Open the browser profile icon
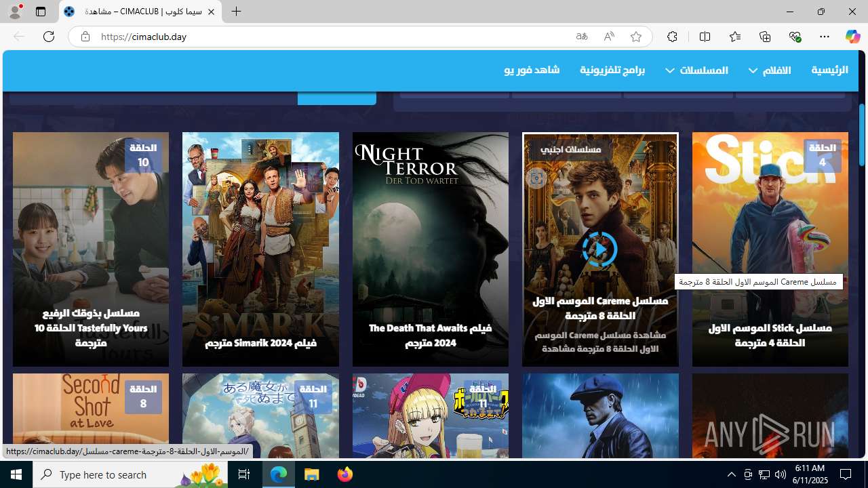This screenshot has width=868, height=488. (14, 12)
